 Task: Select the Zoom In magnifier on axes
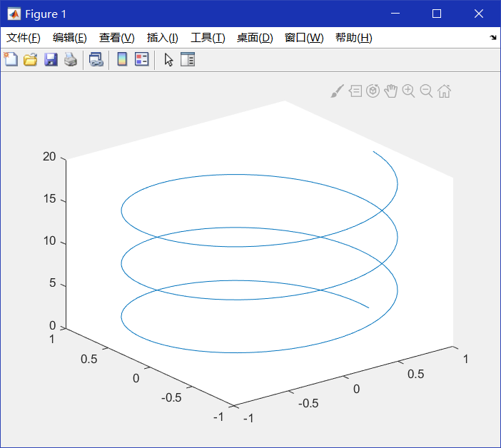coord(409,91)
